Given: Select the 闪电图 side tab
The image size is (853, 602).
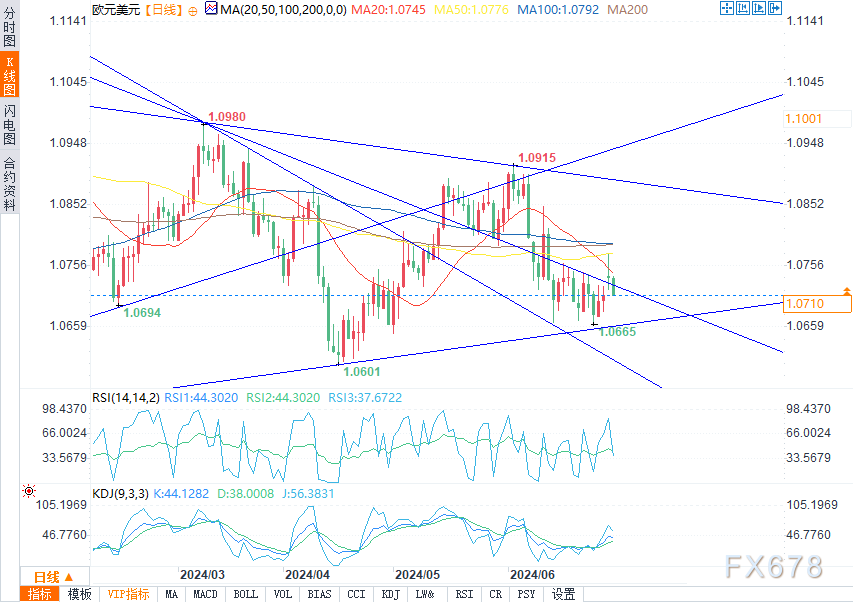Looking at the screenshot, I should pyautogui.click(x=9, y=125).
